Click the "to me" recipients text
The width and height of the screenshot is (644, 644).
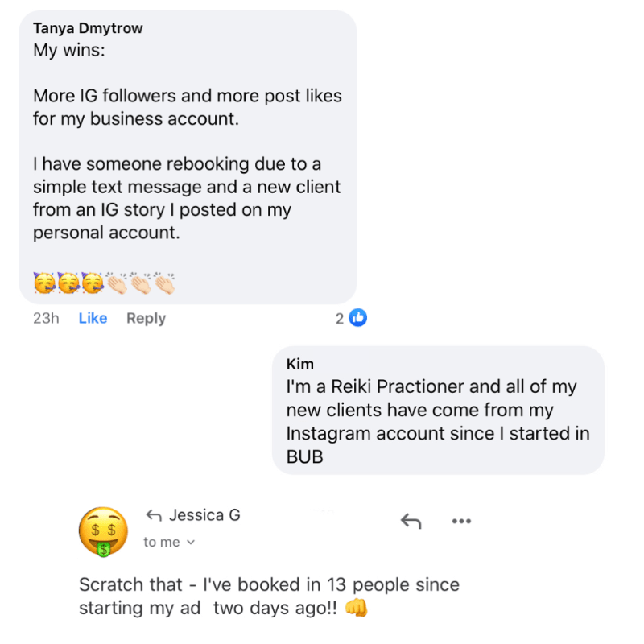(x=162, y=542)
